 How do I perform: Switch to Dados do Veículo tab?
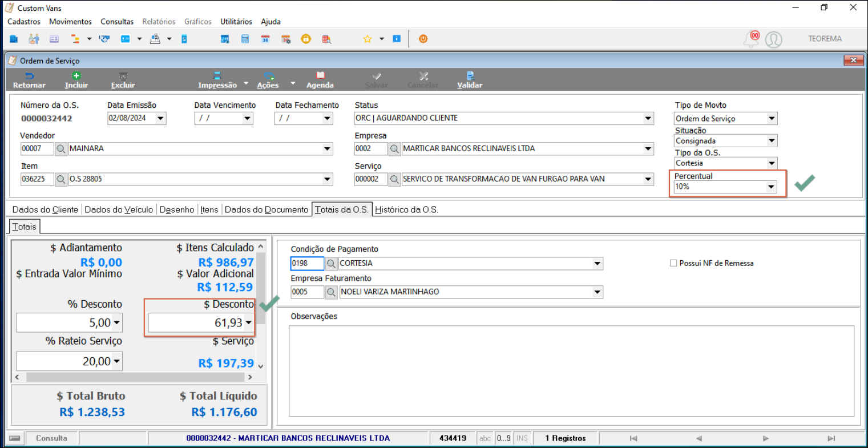[119, 209]
